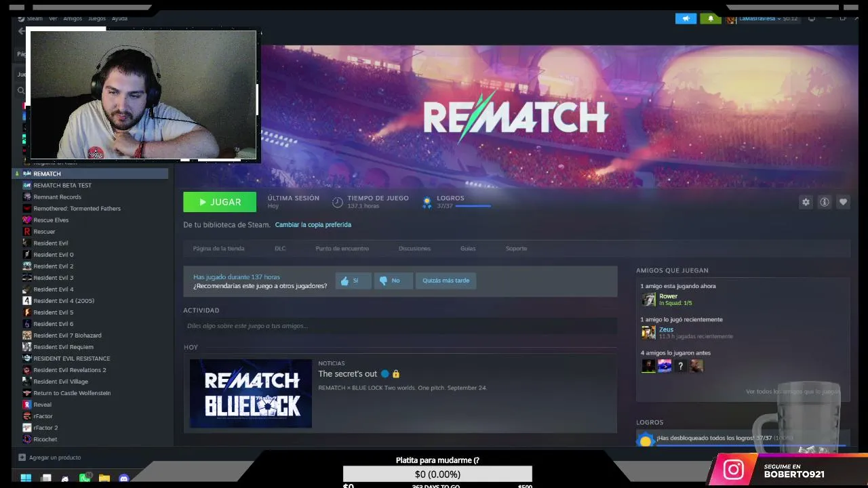Click Agregar un producto plus button
The height and width of the screenshot is (488, 868).
22,457
